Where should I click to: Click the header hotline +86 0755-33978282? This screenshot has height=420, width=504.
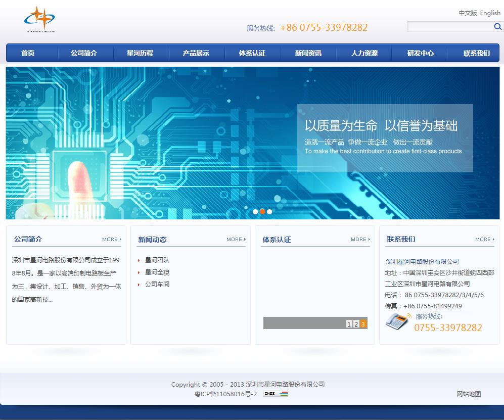324,28
